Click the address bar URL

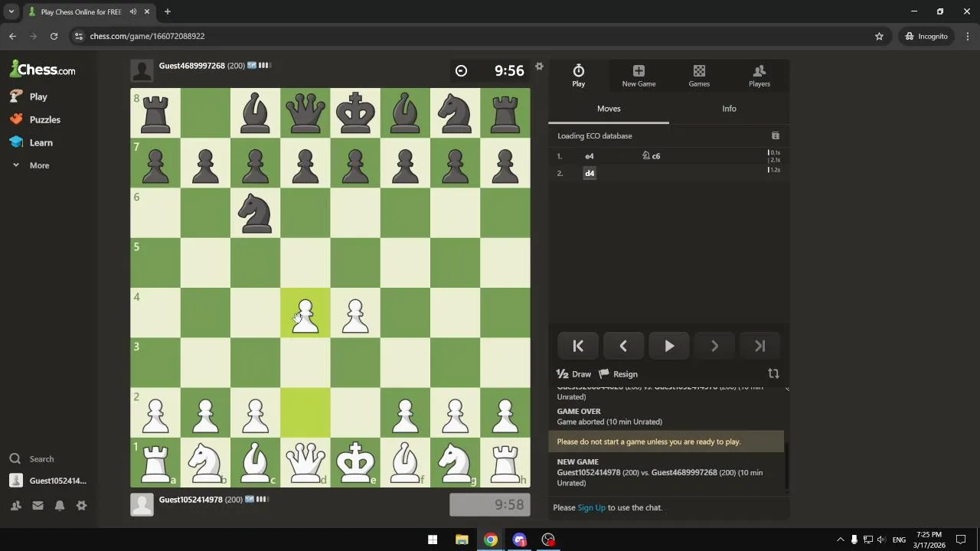[147, 36]
